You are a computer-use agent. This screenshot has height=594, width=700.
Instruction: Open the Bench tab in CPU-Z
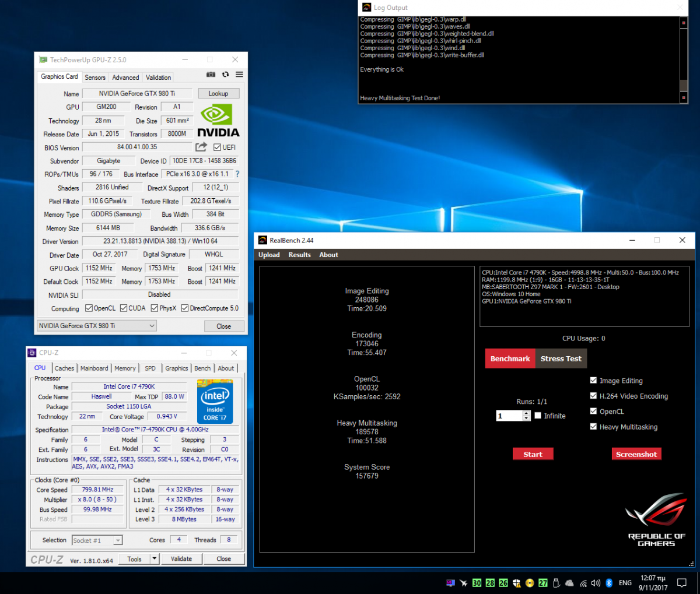(202, 368)
